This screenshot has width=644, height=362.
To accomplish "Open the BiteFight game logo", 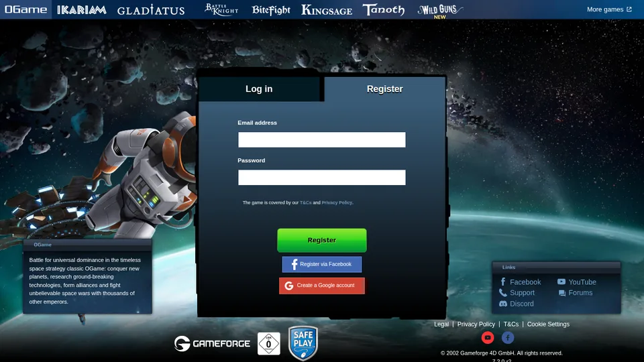I will pyautogui.click(x=270, y=10).
